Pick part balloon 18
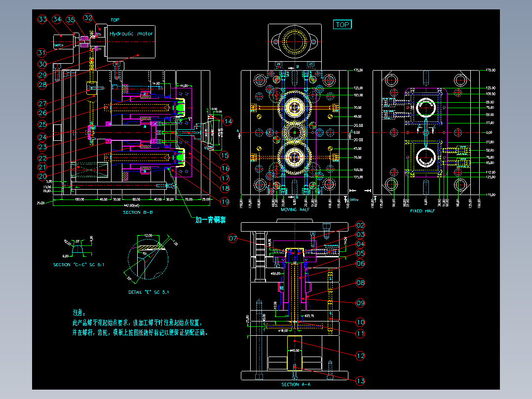Screen dimensions: 532x399 pyautogui.click(x=225, y=188)
